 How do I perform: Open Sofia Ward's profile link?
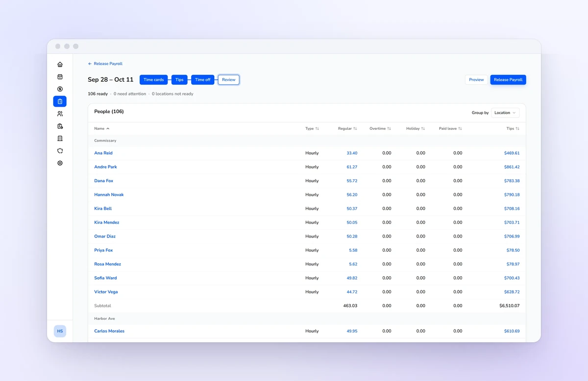(x=105, y=278)
